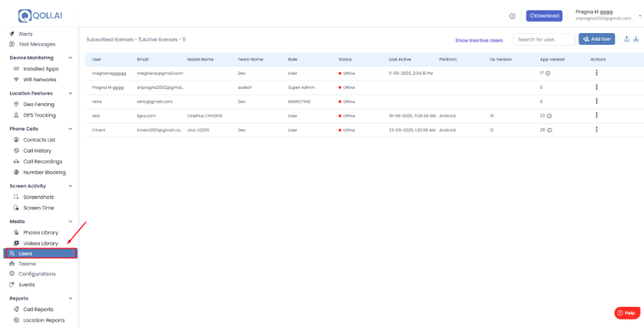Collapse the Phone Calls section chevron

pos(70,129)
